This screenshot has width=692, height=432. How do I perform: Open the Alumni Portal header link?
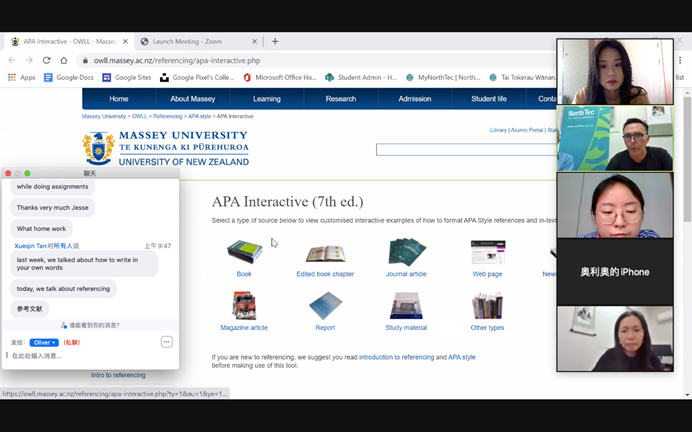click(527, 130)
